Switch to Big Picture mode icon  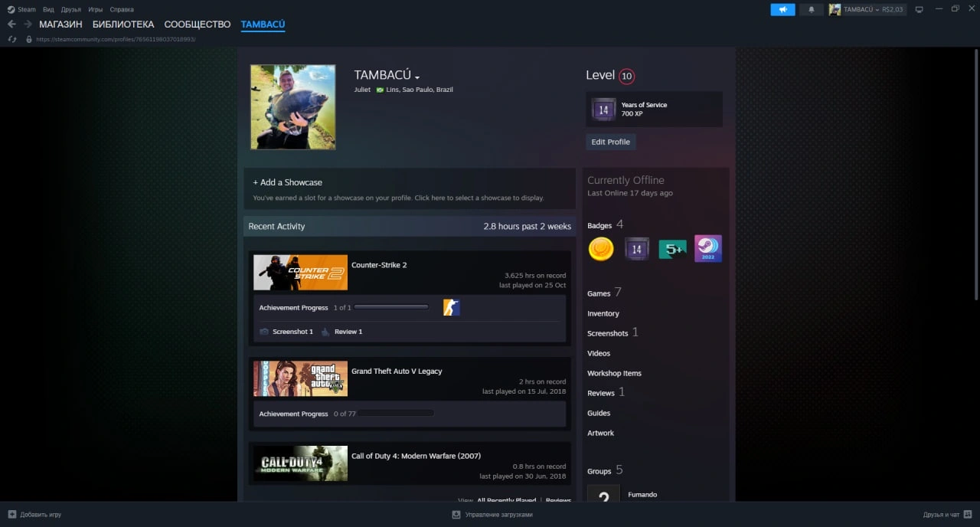pyautogui.click(x=920, y=9)
